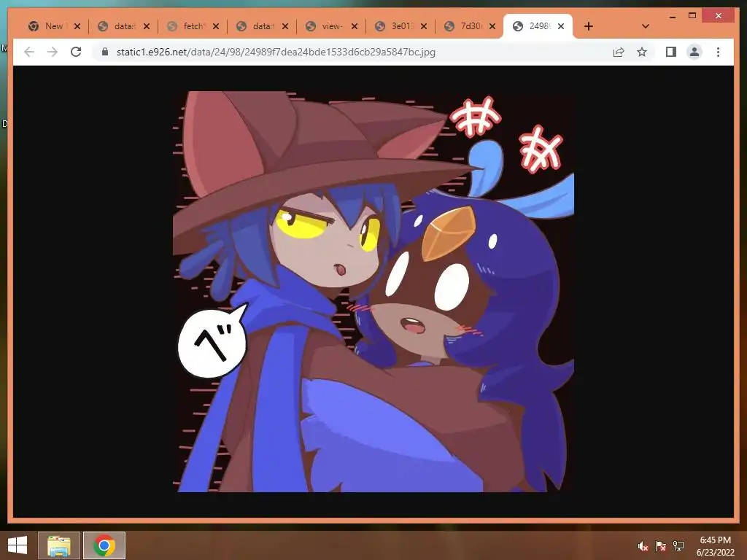Open the Chrome profile menu
Viewport: 747px width, 560px height.
pyautogui.click(x=694, y=52)
